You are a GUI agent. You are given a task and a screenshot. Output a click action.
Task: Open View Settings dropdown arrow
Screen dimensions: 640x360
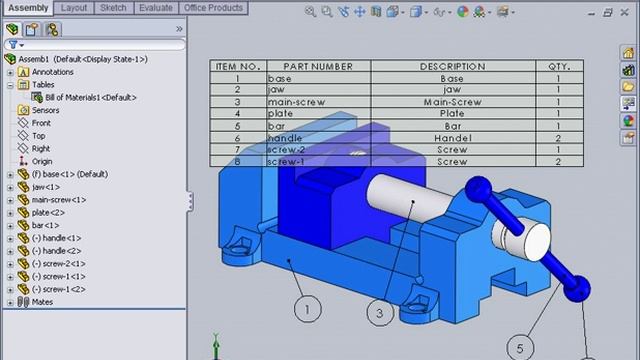coord(513,13)
